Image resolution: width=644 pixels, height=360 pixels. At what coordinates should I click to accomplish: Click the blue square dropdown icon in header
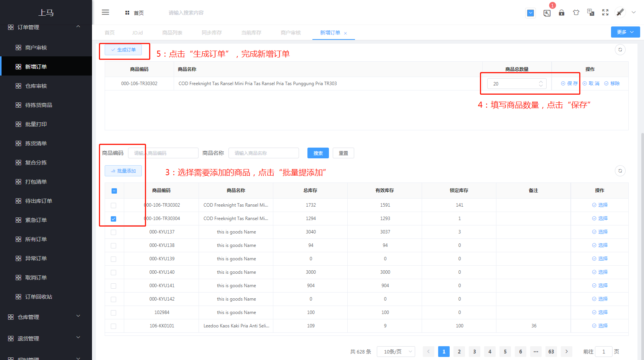pyautogui.click(x=531, y=13)
